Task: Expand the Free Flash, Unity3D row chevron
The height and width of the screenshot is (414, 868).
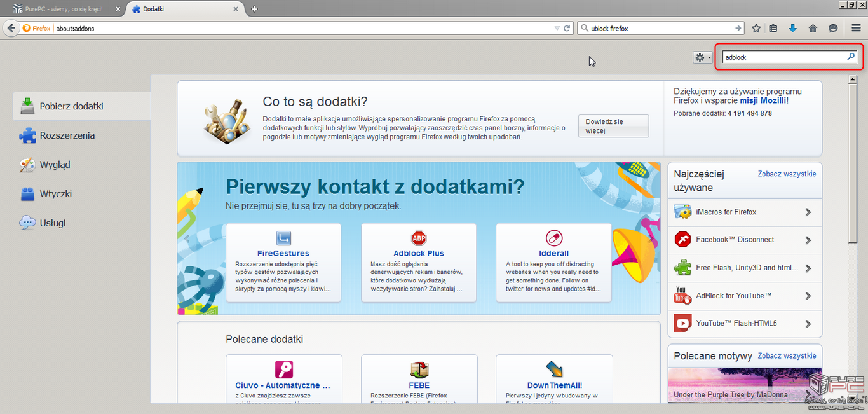Action: pyautogui.click(x=808, y=268)
